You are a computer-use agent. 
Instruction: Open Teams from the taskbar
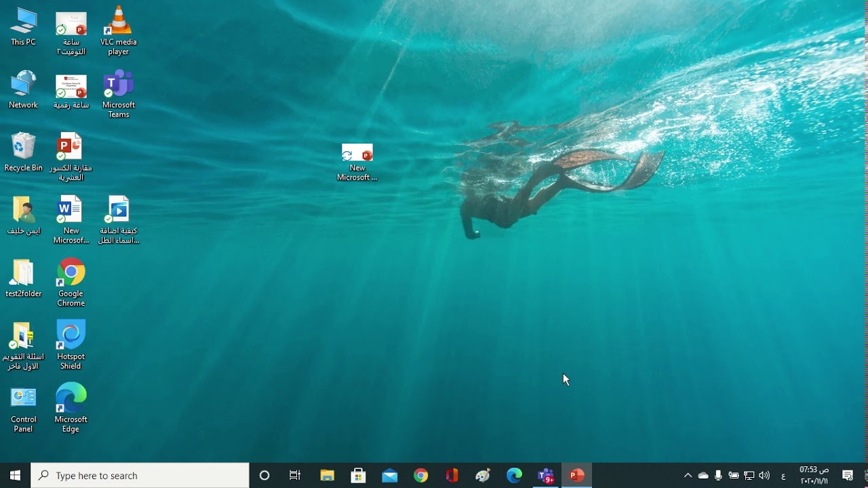click(546, 475)
